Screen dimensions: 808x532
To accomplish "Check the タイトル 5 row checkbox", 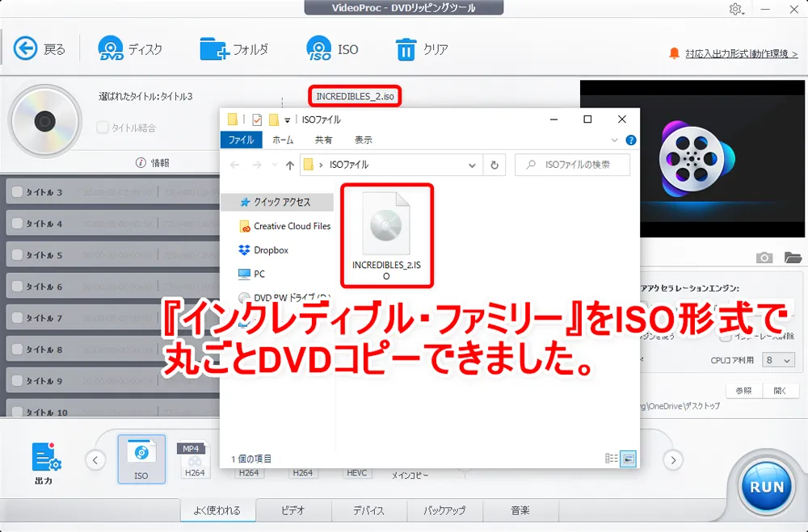I will (x=17, y=254).
